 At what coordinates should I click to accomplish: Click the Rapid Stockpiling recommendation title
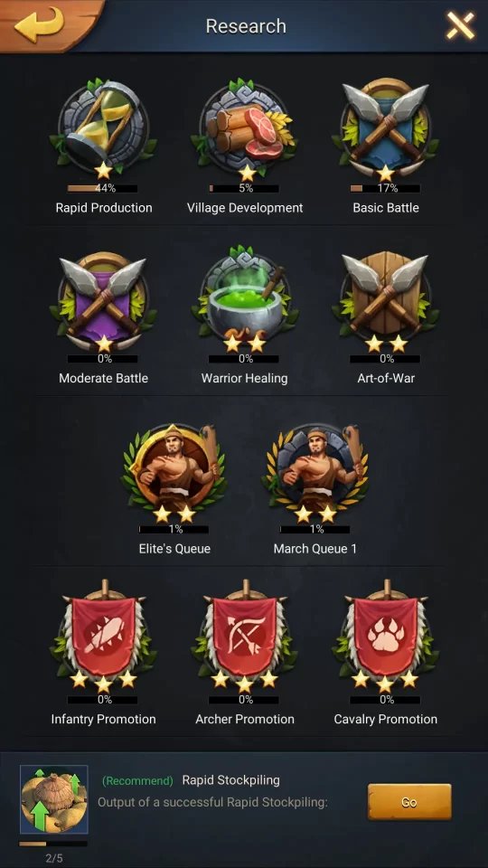[230, 780]
